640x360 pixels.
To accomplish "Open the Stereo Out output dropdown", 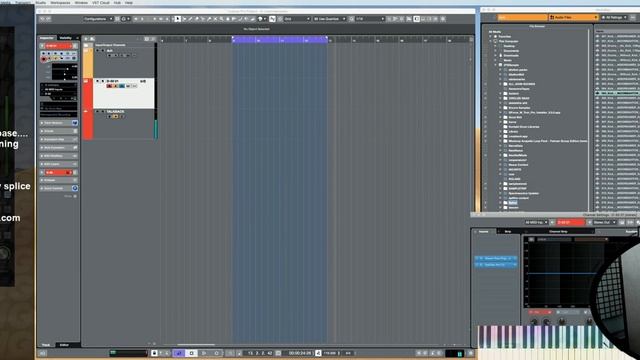I will [604, 222].
